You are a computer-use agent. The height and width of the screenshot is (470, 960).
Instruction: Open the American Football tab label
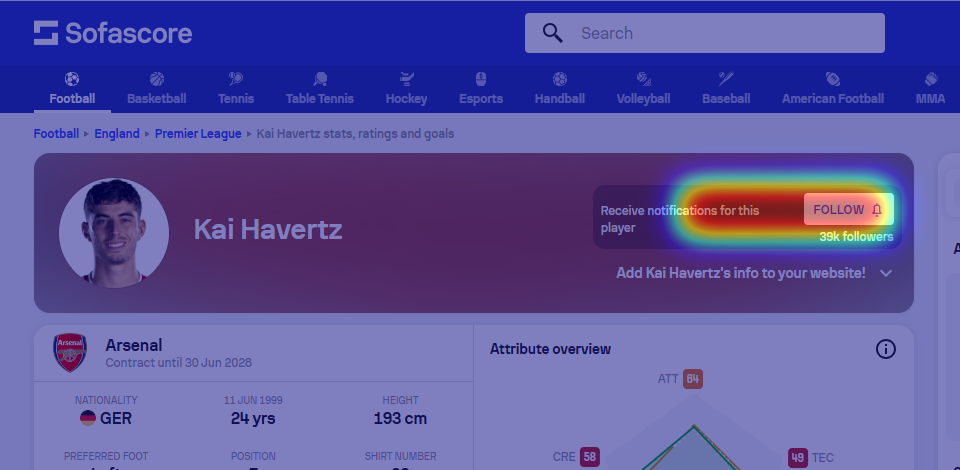833,99
